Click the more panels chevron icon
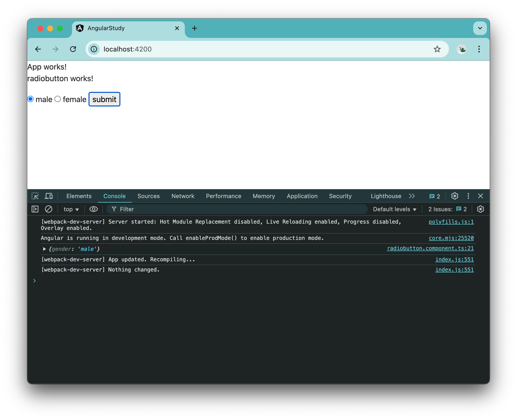Screen dimensions: 517x420 (412, 196)
